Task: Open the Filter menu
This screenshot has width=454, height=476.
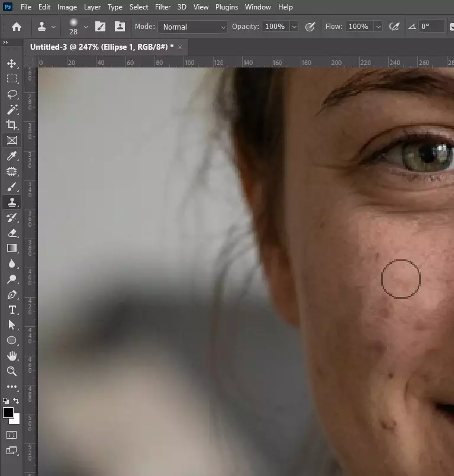Action: point(163,7)
